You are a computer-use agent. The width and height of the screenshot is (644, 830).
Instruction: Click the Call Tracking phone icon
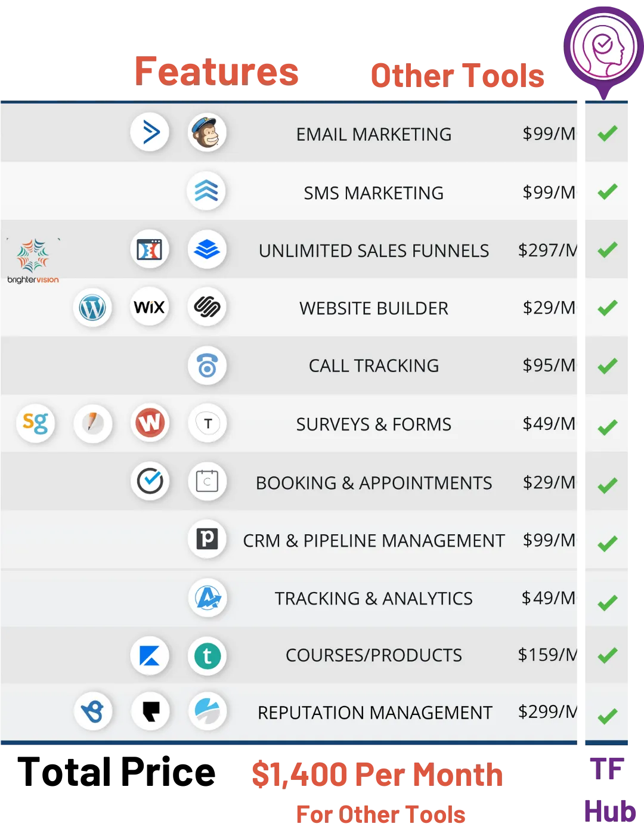click(207, 365)
